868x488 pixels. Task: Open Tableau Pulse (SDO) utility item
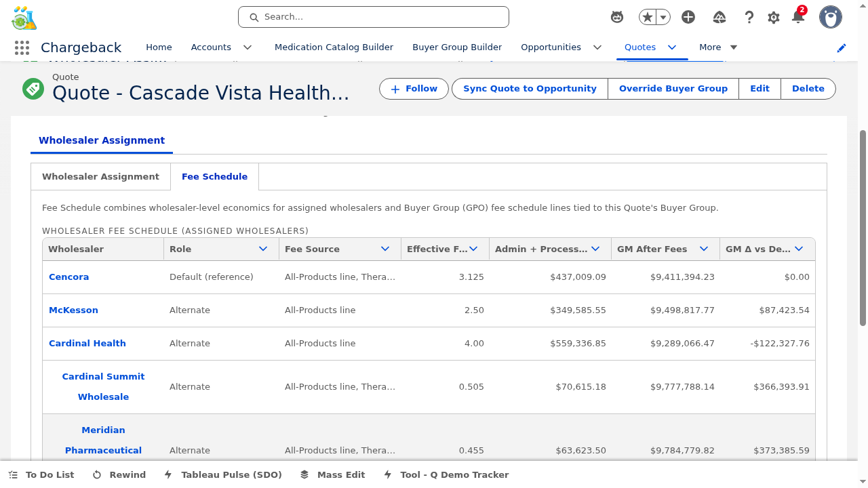(223, 474)
